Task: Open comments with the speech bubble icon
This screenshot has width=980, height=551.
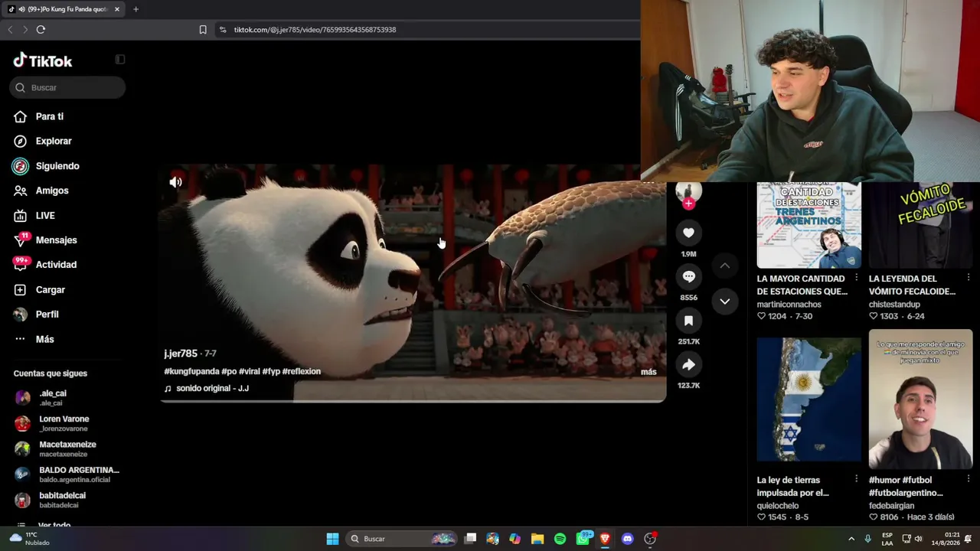Action: coord(688,276)
